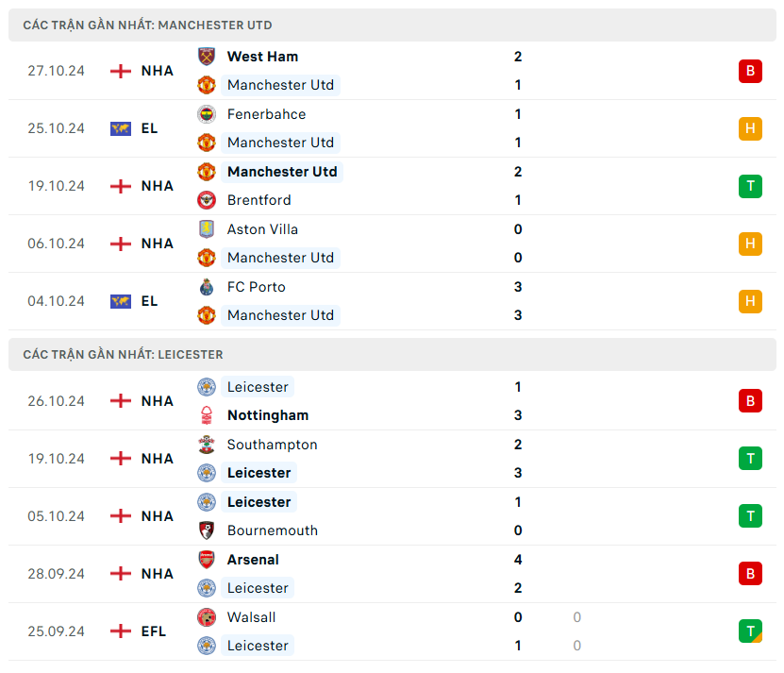Open the Nottingham team link
784x673 pixels.
[x=267, y=415]
